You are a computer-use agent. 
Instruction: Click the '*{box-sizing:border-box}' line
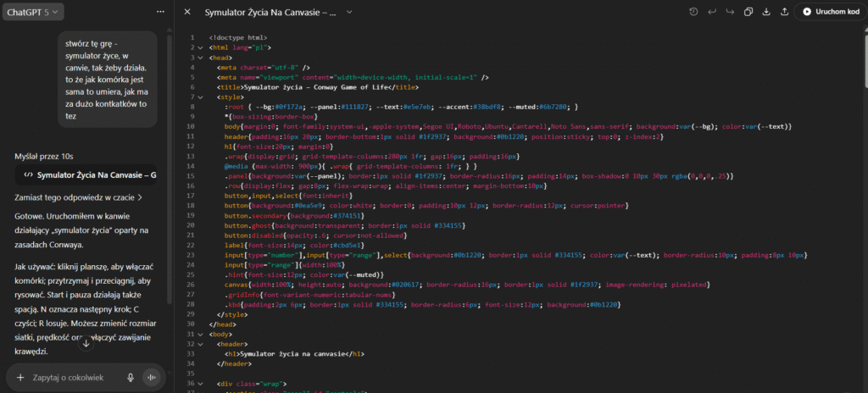(x=270, y=117)
